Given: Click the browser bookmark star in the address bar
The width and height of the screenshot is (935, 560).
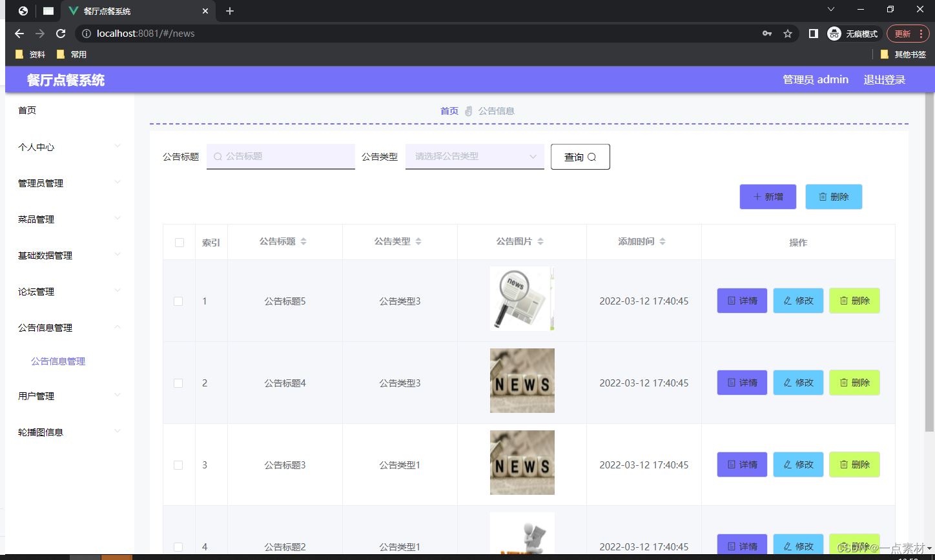Looking at the screenshot, I should [x=788, y=33].
